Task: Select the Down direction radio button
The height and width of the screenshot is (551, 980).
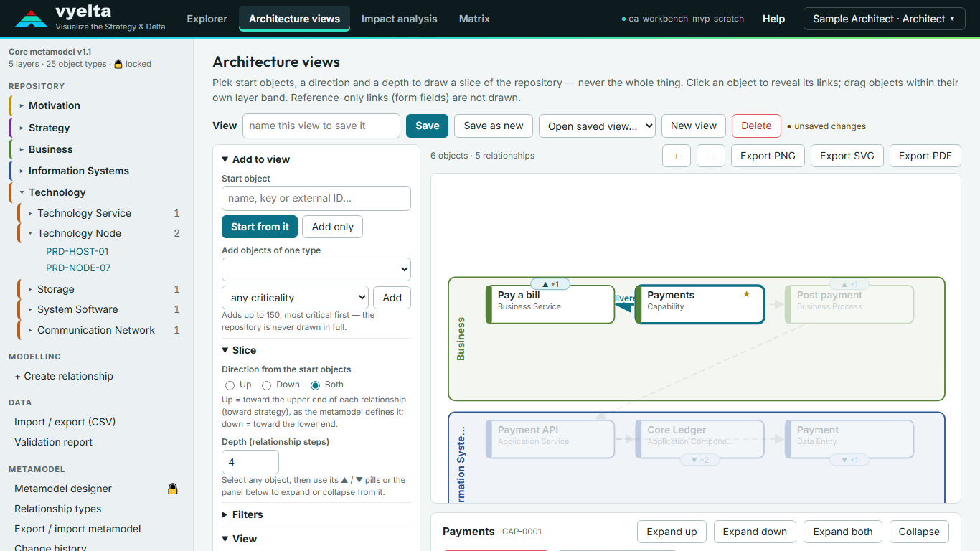Action: [x=267, y=385]
